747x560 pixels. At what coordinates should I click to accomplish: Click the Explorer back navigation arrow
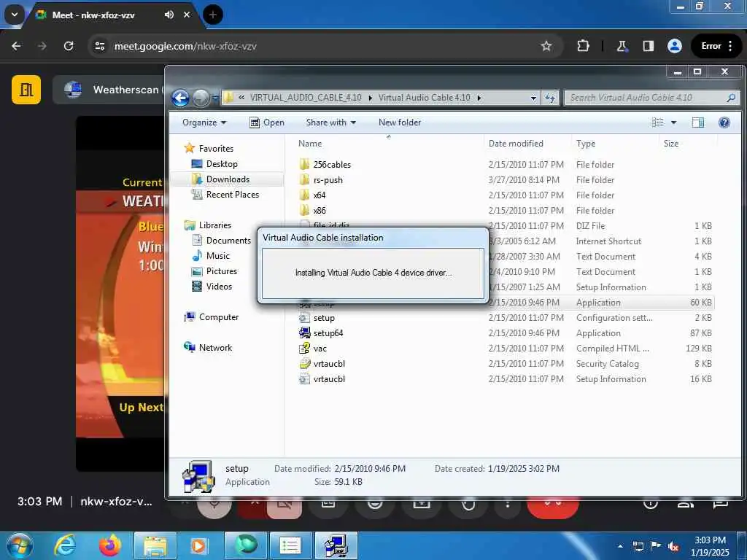[x=181, y=98]
